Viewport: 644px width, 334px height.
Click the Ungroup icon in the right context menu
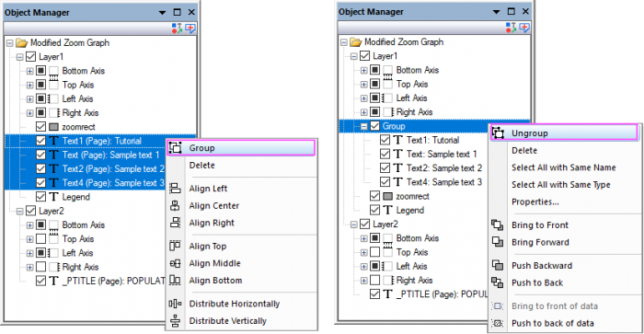click(x=498, y=133)
